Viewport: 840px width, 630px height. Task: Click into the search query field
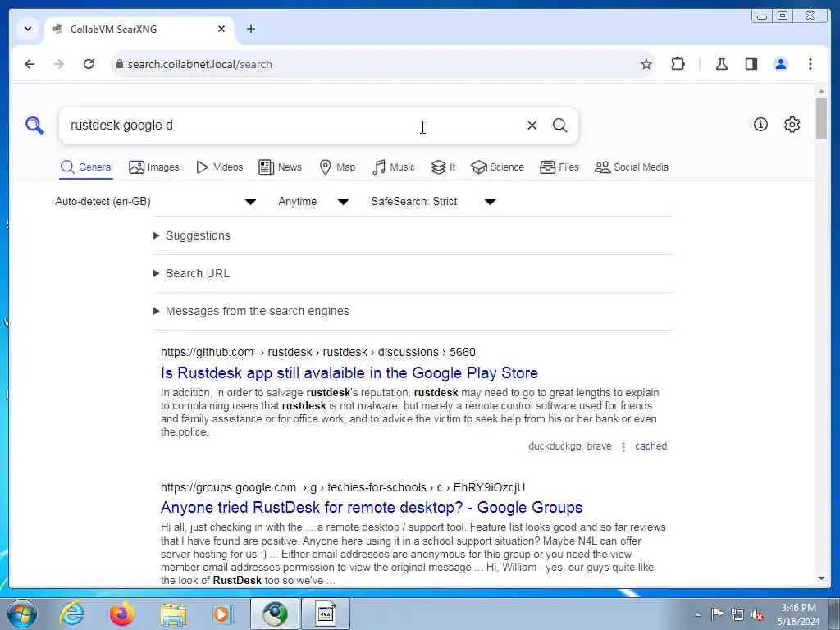pos(292,126)
